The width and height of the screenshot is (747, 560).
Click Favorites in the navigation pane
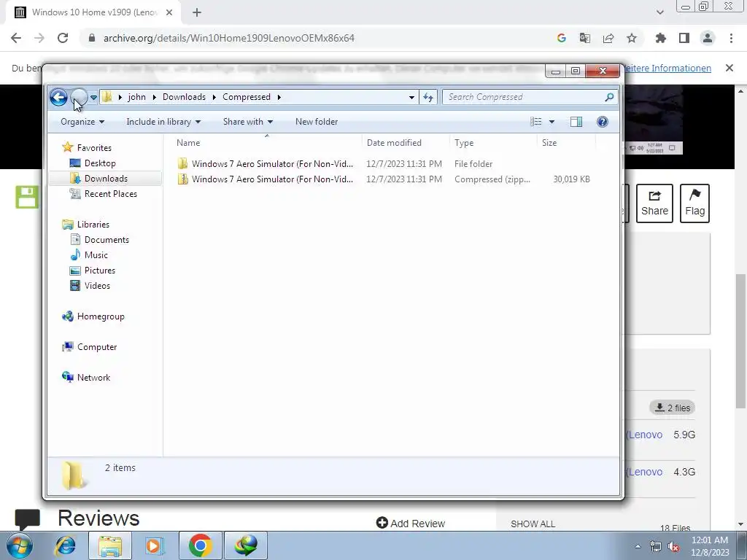tap(94, 147)
